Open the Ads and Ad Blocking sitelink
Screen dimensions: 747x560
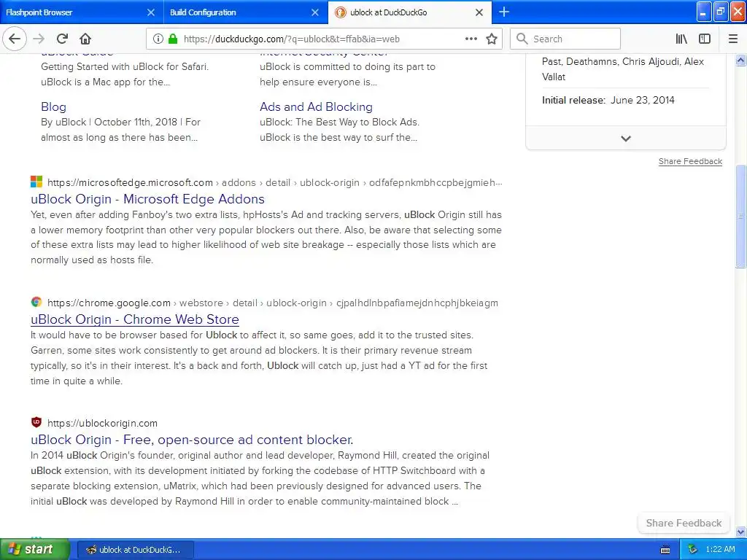tap(316, 106)
